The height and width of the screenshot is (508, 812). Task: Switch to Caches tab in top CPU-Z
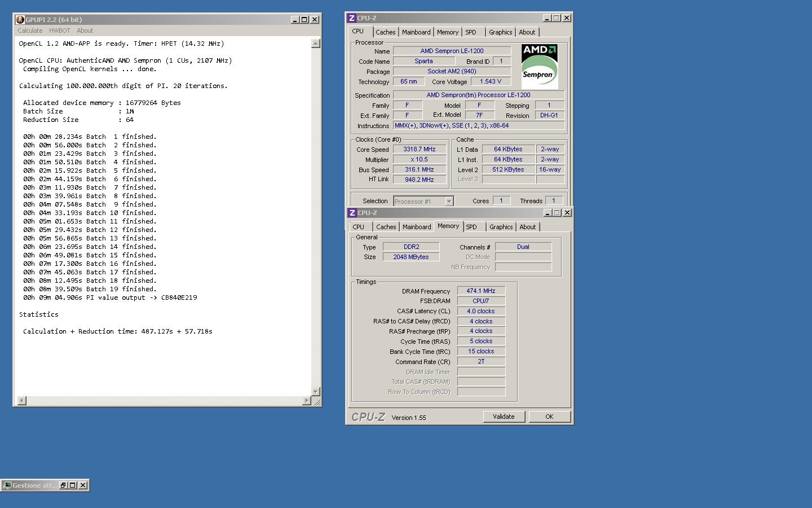386,32
